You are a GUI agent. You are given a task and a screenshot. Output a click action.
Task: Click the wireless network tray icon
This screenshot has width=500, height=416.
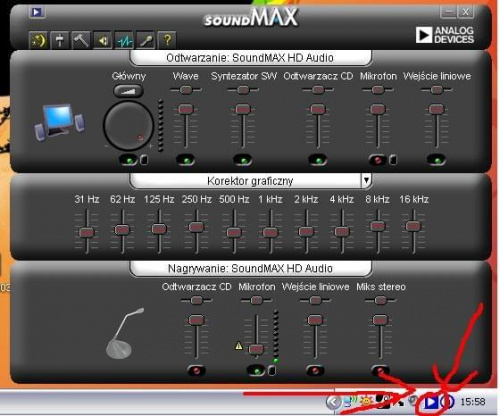coord(351,402)
